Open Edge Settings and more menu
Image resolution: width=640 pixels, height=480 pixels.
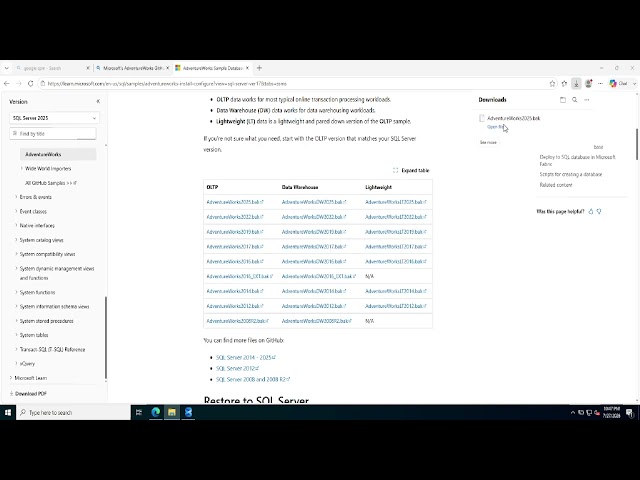[600, 83]
